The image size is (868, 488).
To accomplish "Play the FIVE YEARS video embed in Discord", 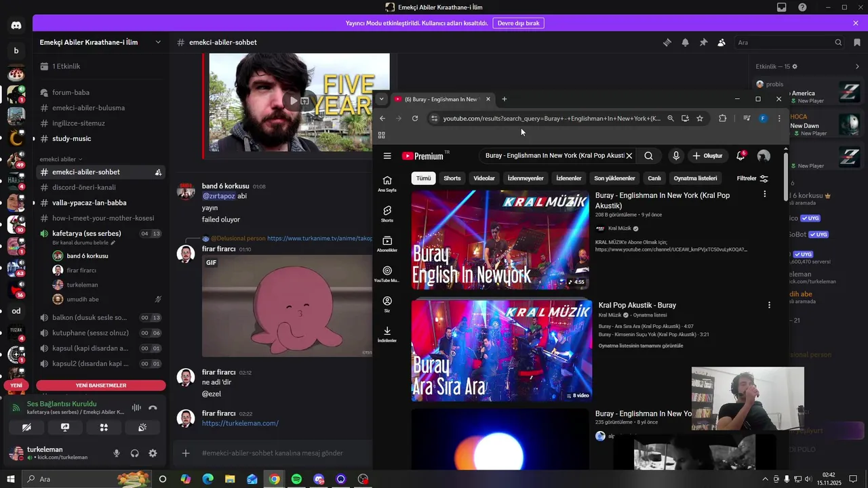I will click(x=294, y=101).
